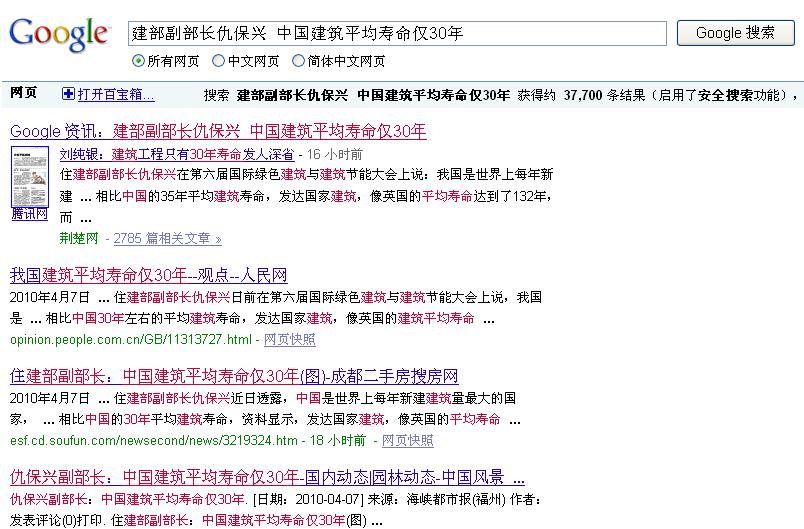Switch to the 网页 tab
The height and width of the screenshot is (529, 804).
24,94
